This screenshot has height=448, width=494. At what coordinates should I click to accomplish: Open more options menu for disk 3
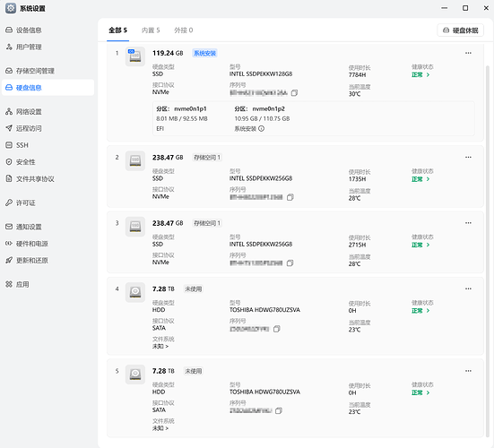(x=468, y=223)
